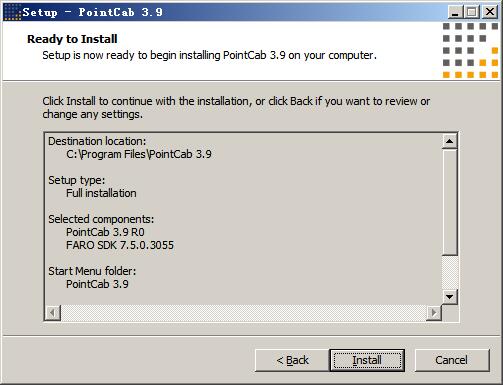The image size is (503, 385).
Task: Click the summary box's scroll up arrow
Action: click(x=449, y=141)
